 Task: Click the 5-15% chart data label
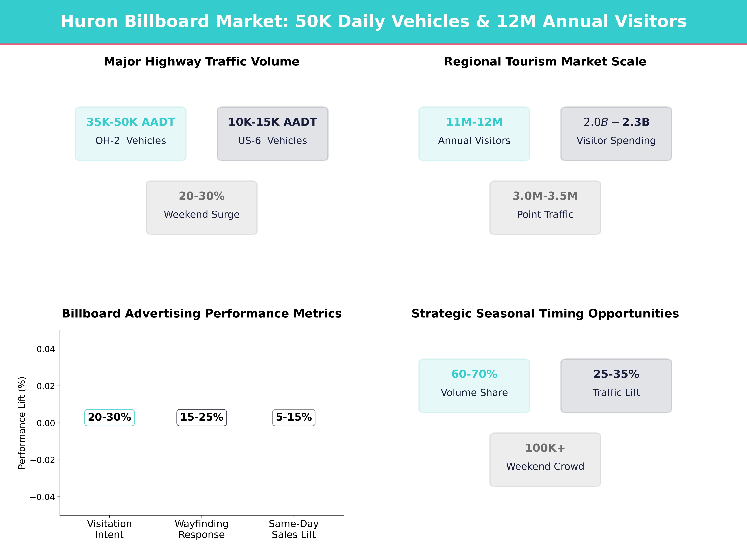click(294, 417)
